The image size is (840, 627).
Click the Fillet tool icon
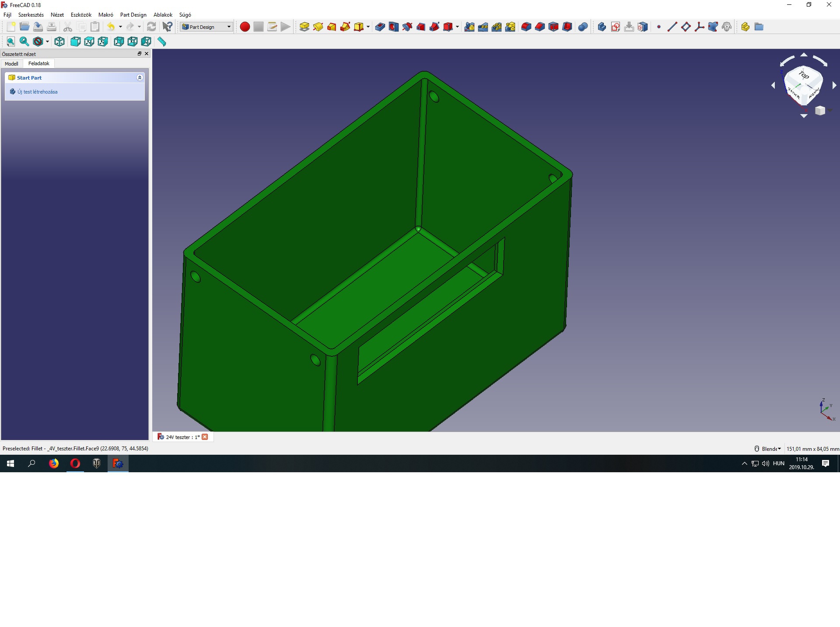(526, 27)
